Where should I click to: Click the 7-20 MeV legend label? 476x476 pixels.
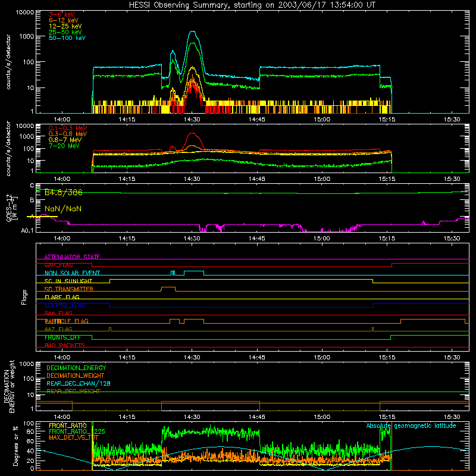pyautogui.click(x=64, y=146)
